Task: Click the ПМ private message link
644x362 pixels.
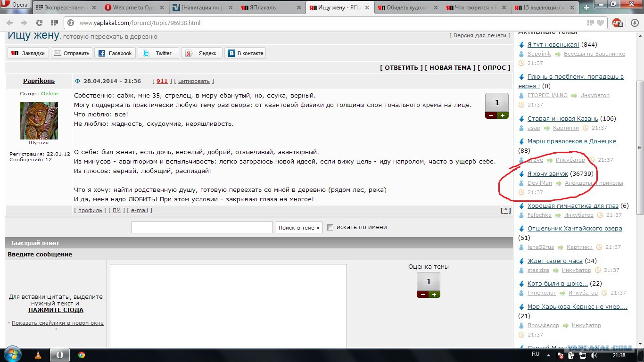Action: tap(116, 210)
